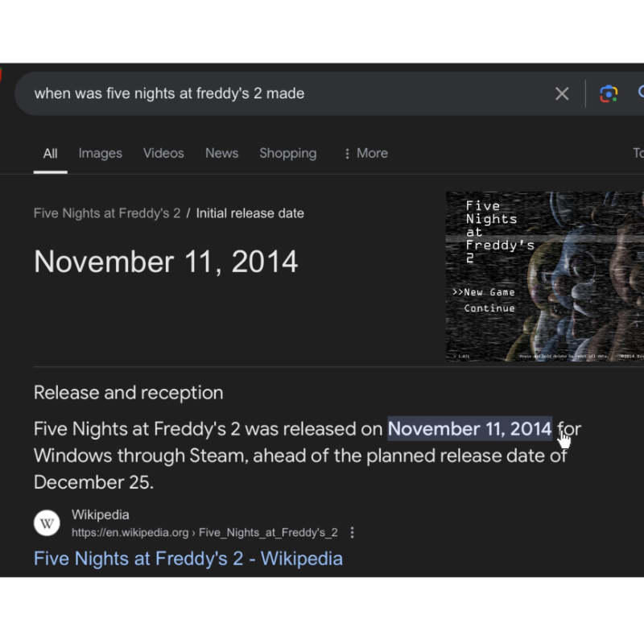Open Google Lens image search
The width and height of the screenshot is (644, 644).
click(609, 94)
